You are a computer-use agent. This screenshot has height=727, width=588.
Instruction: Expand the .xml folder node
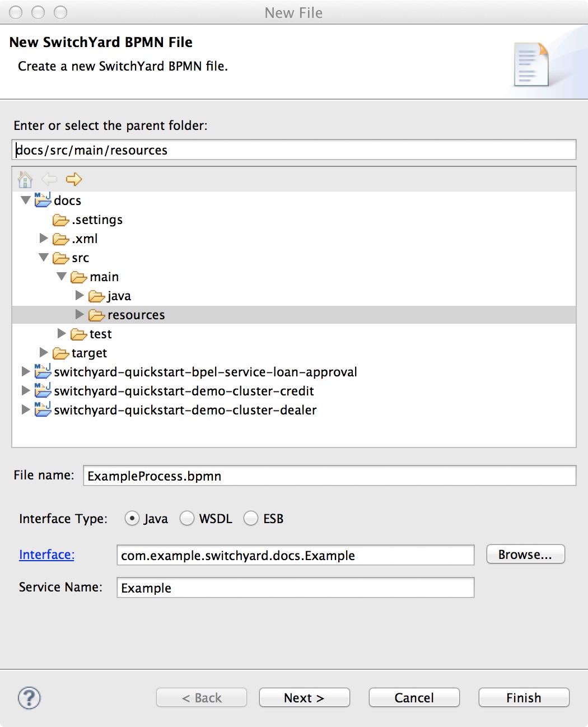(44, 239)
